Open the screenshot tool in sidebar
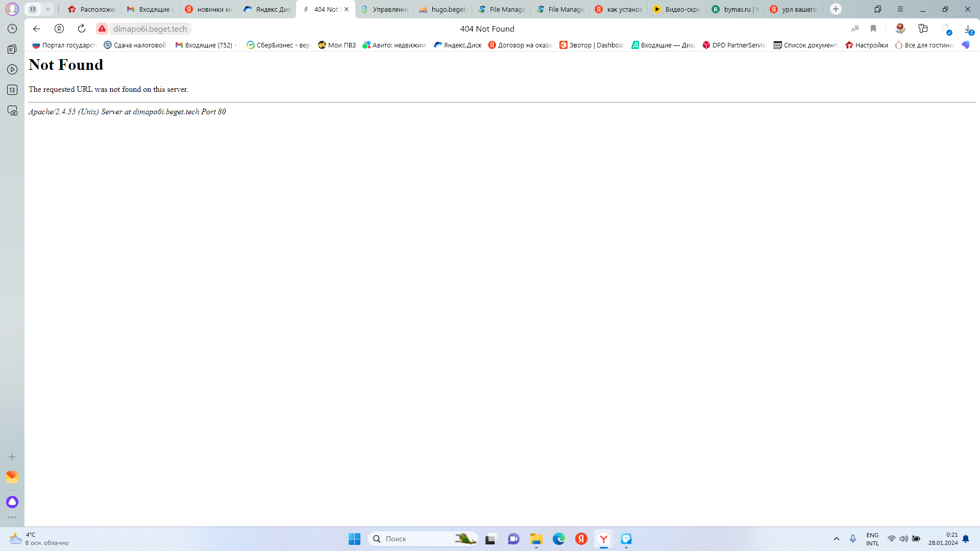This screenshot has width=980, height=551. pyautogui.click(x=12, y=110)
